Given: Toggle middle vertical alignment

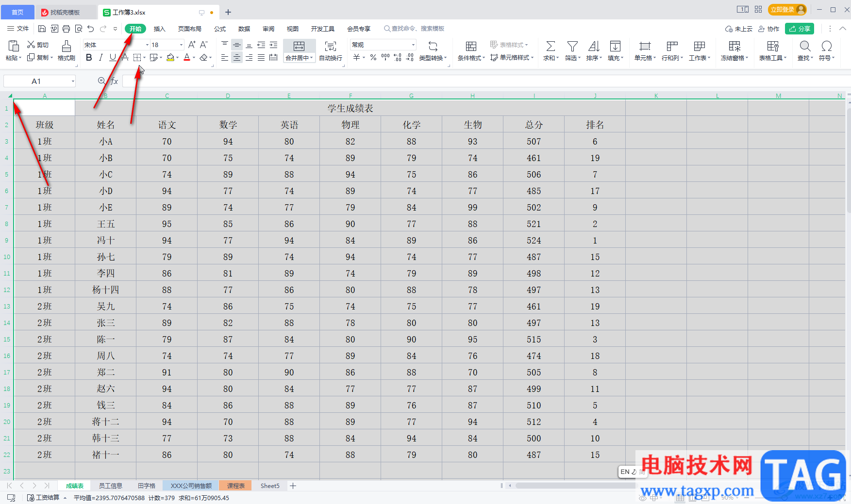Looking at the screenshot, I should pyautogui.click(x=236, y=45).
